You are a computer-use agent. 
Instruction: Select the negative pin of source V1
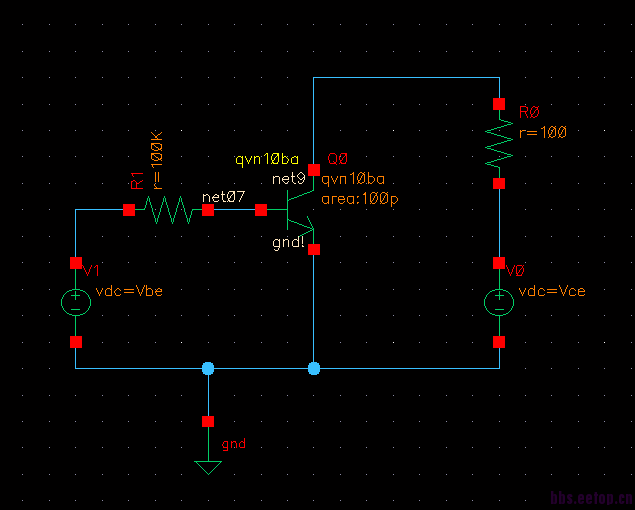click(x=76, y=342)
